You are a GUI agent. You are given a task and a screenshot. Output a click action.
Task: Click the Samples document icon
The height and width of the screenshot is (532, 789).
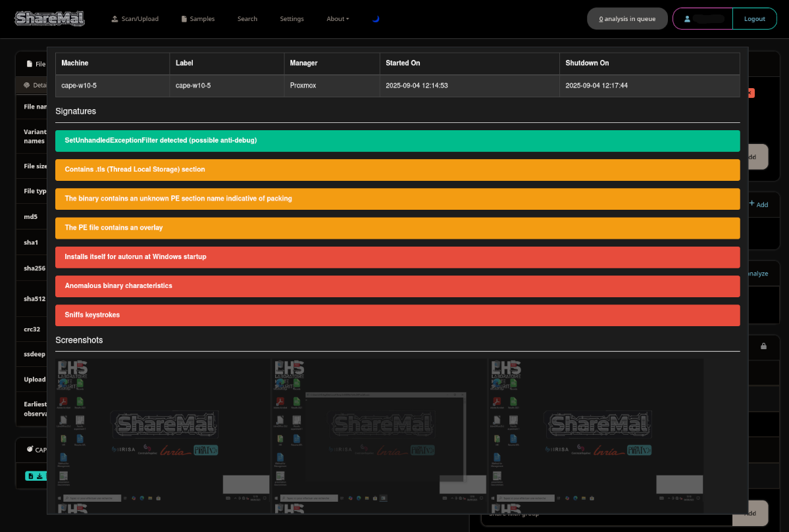tap(184, 19)
